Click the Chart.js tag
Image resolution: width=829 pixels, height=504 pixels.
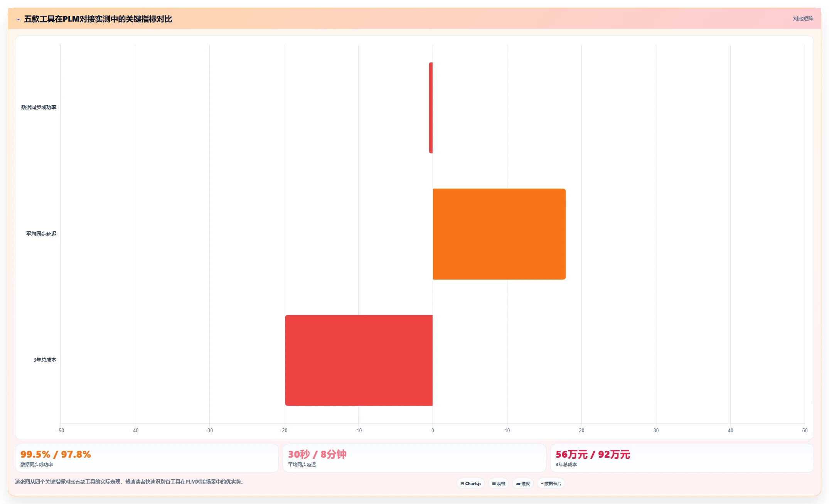point(471,484)
